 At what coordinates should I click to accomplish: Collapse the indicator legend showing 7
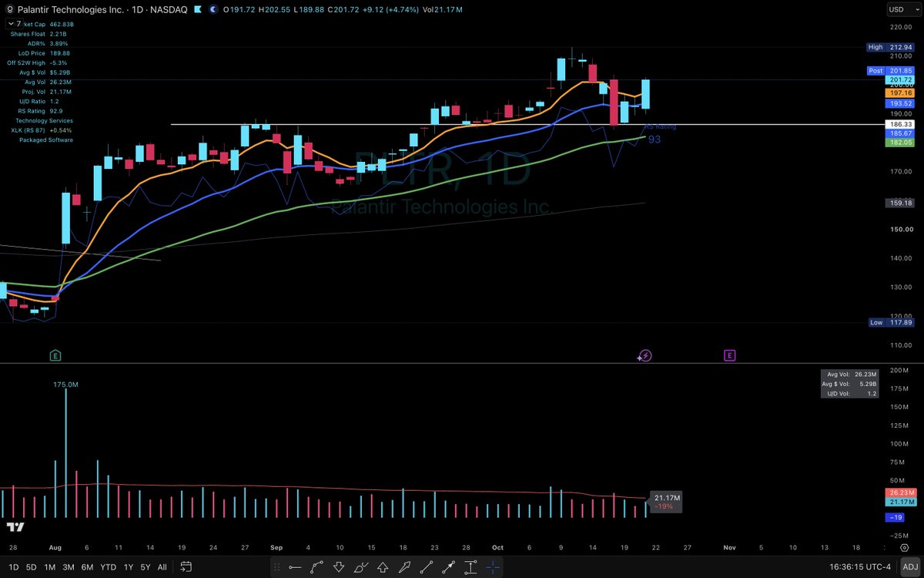(14, 25)
